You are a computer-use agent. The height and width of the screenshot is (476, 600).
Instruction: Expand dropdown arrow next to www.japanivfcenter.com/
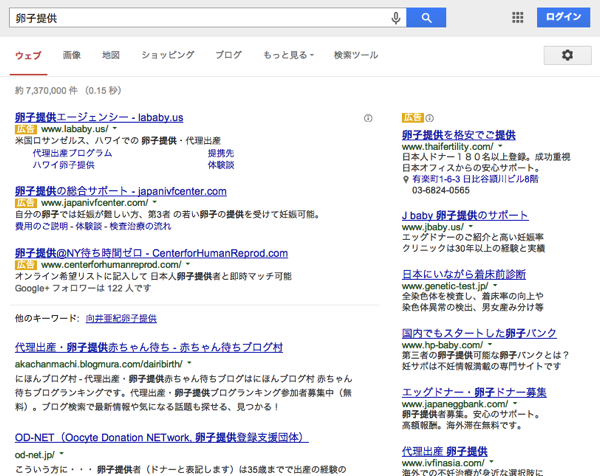[x=155, y=202]
